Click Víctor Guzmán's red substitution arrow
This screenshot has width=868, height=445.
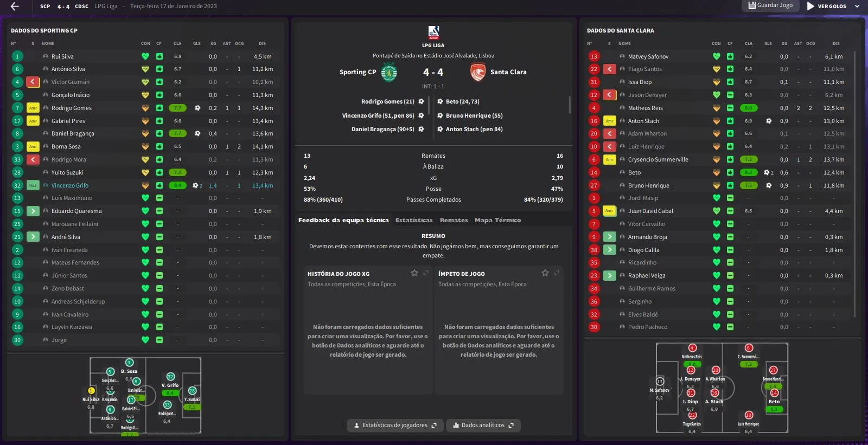coord(33,82)
